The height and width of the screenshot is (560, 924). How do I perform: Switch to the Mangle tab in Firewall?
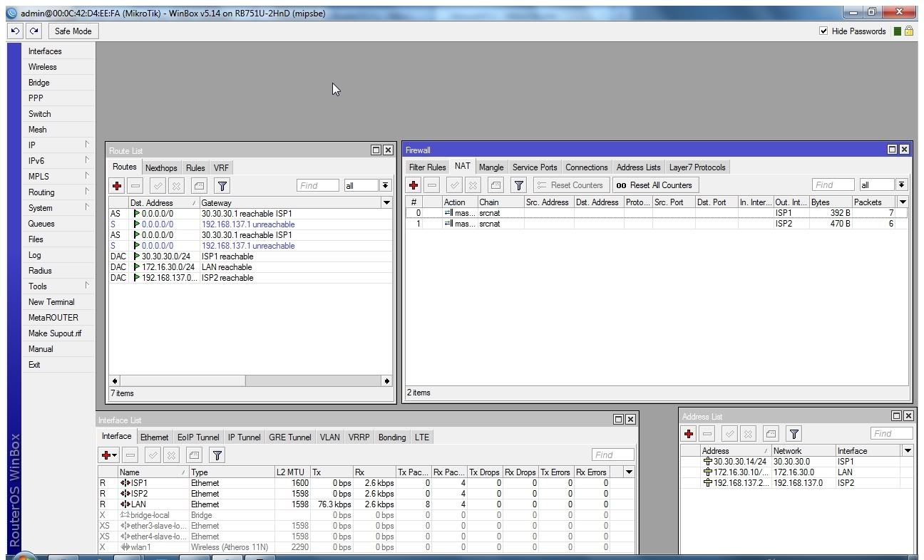tap(491, 167)
